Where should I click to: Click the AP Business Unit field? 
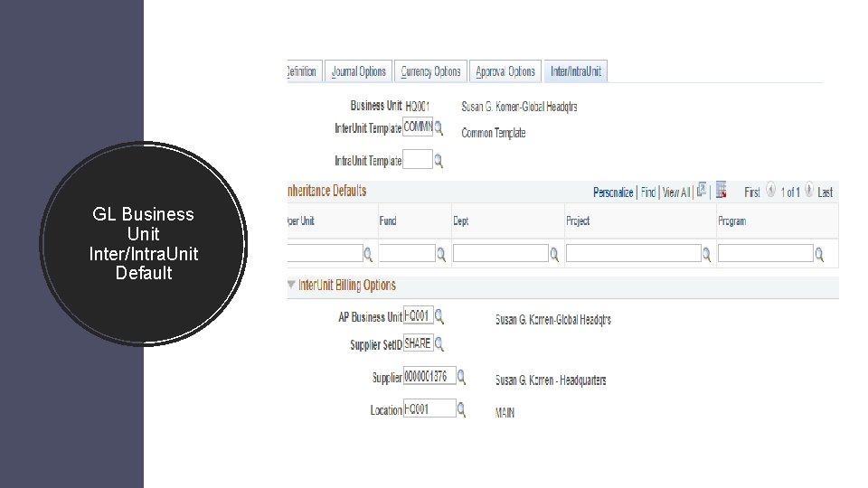tap(418, 316)
